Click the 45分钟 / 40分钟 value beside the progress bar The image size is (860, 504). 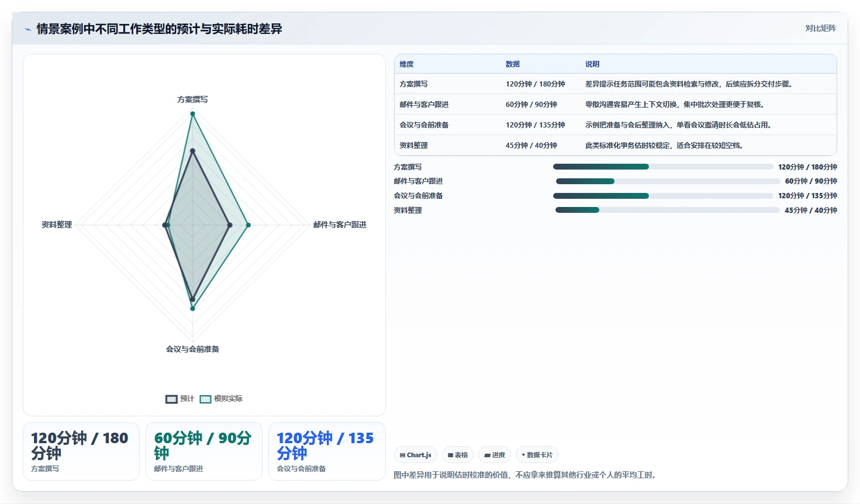811,210
